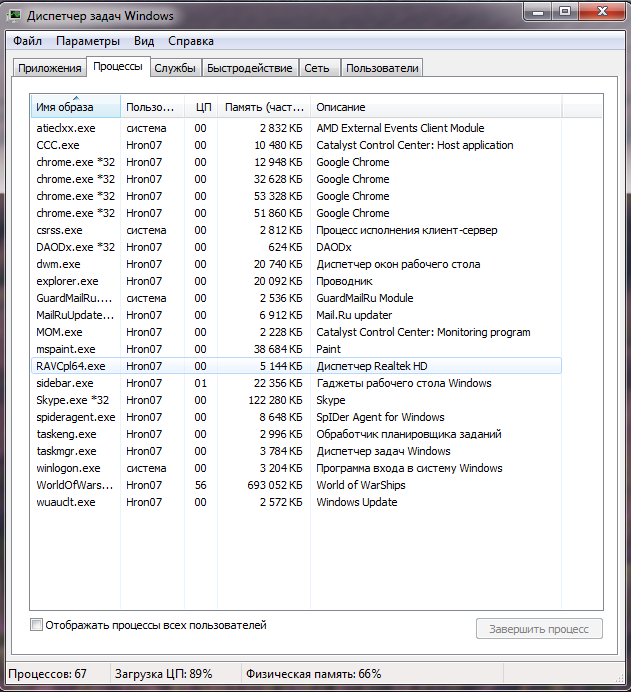
Task: Switch to the Приложения tab
Action: pyautogui.click(x=49, y=68)
